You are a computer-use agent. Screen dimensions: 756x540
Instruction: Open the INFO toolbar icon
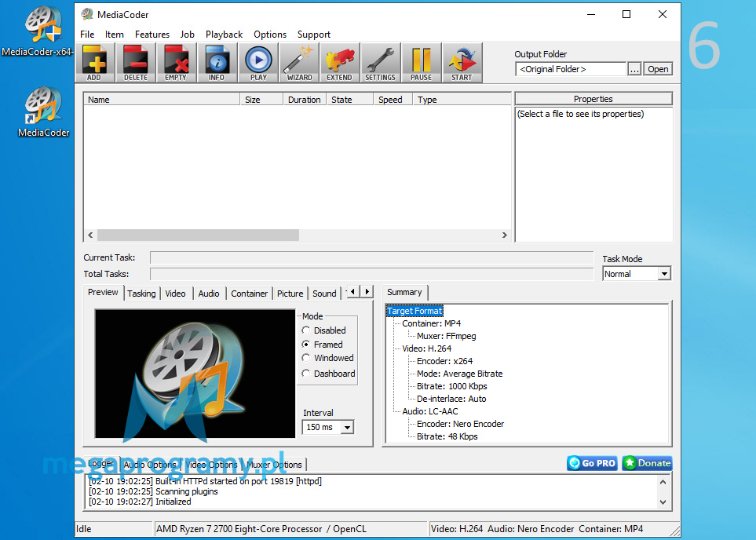(x=217, y=63)
